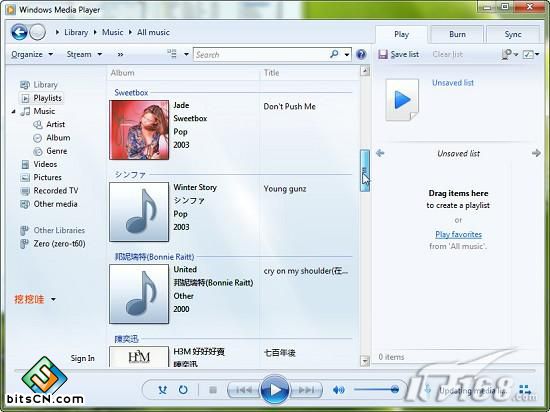Skip to the previous track
This screenshot has height=412, width=550.
click(x=244, y=390)
